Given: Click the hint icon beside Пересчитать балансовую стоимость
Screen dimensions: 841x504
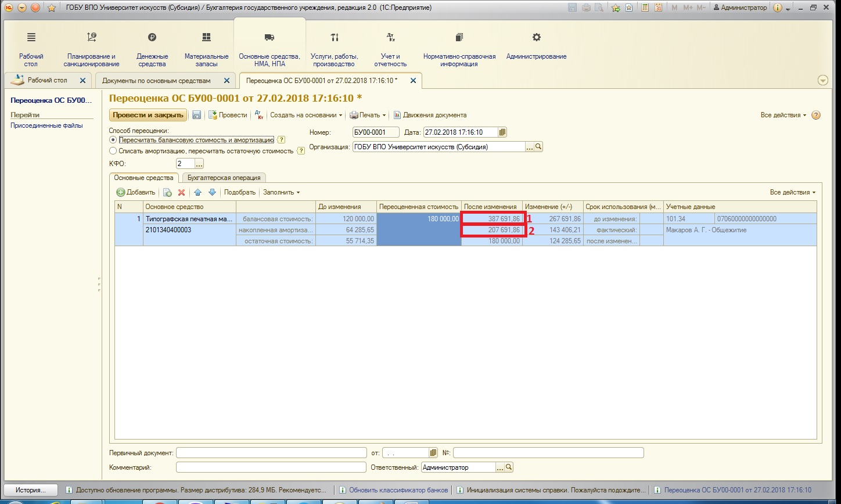Looking at the screenshot, I should coord(281,140).
